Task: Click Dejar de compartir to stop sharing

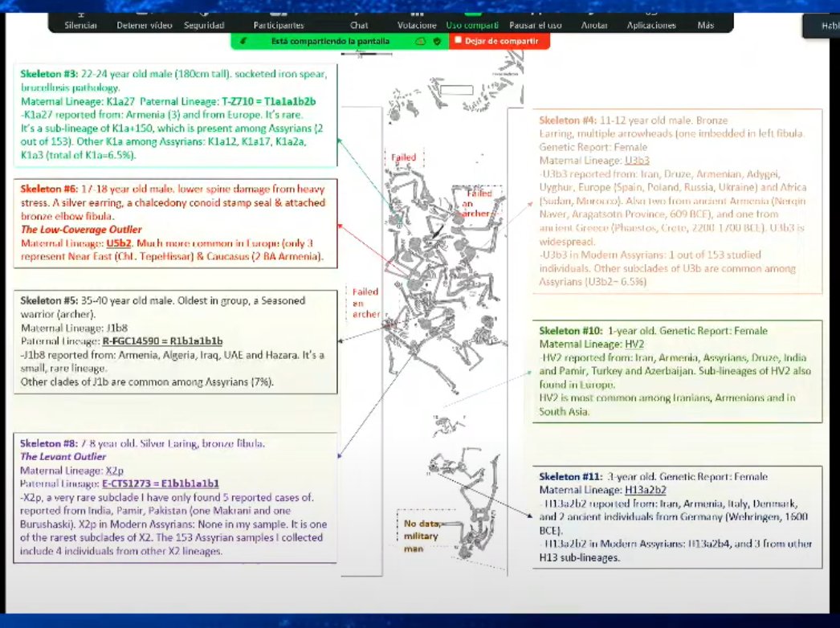Action: (x=500, y=41)
